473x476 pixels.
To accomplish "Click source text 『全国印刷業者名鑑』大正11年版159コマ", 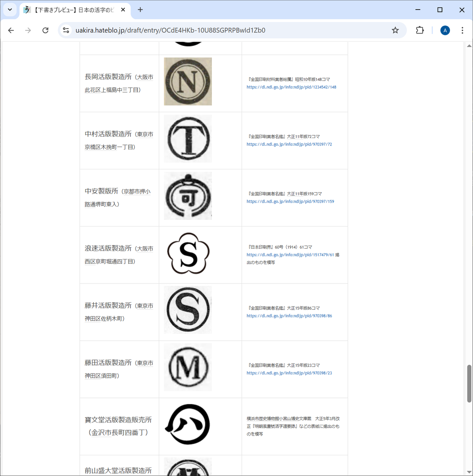I will [x=285, y=194].
